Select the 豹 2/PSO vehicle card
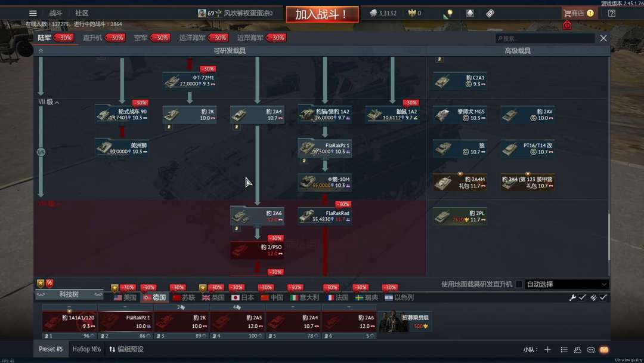The width and height of the screenshot is (644, 363). tap(256, 250)
